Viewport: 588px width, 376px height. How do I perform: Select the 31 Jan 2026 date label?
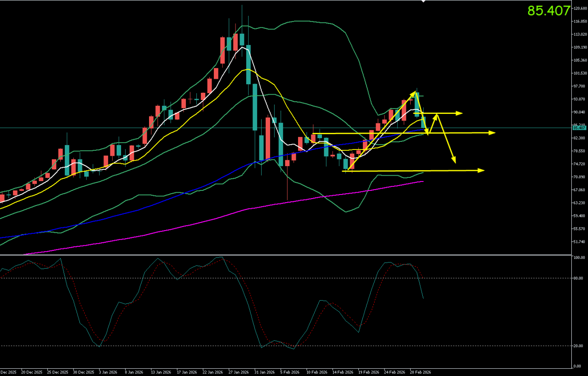pos(264,372)
